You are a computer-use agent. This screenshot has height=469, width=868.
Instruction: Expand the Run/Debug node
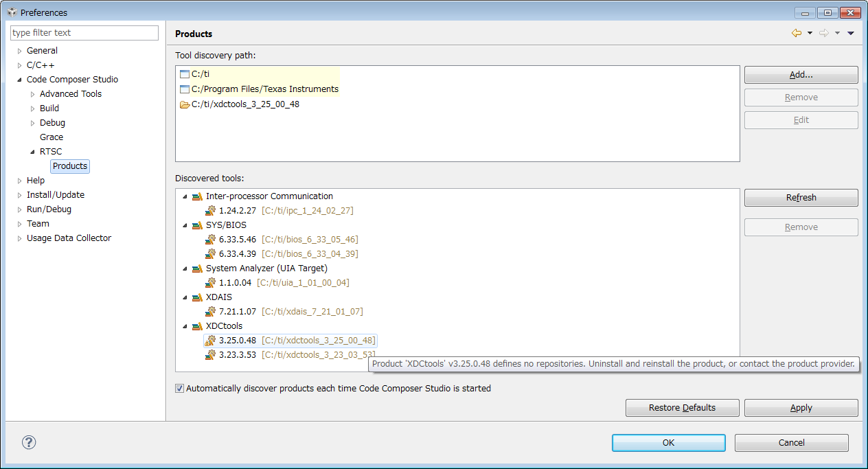[x=20, y=209]
